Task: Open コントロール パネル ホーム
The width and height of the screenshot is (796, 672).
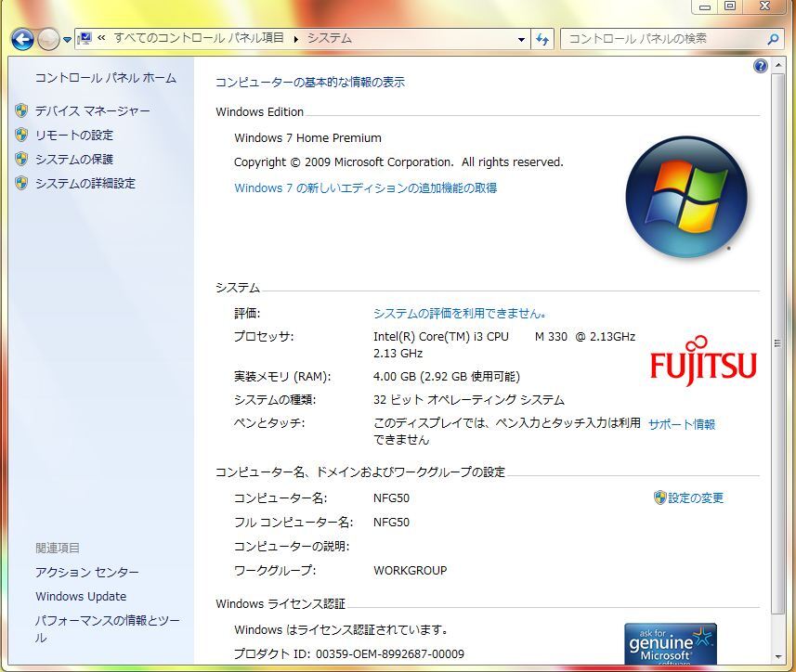Action: pyautogui.click(x=106, y=78)
